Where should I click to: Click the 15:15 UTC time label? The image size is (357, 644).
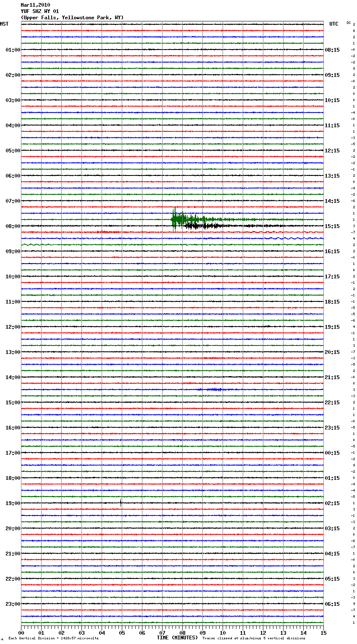click(x=332, y=226)
